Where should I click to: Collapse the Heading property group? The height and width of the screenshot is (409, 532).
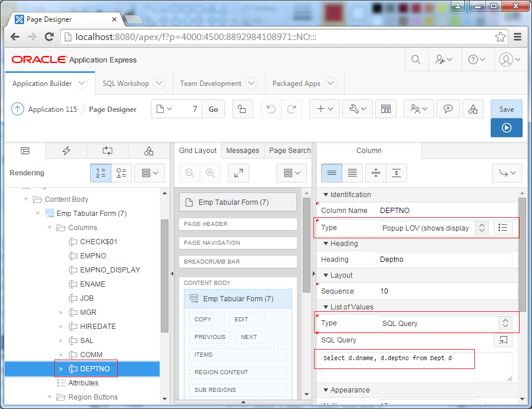click(326, 243)
